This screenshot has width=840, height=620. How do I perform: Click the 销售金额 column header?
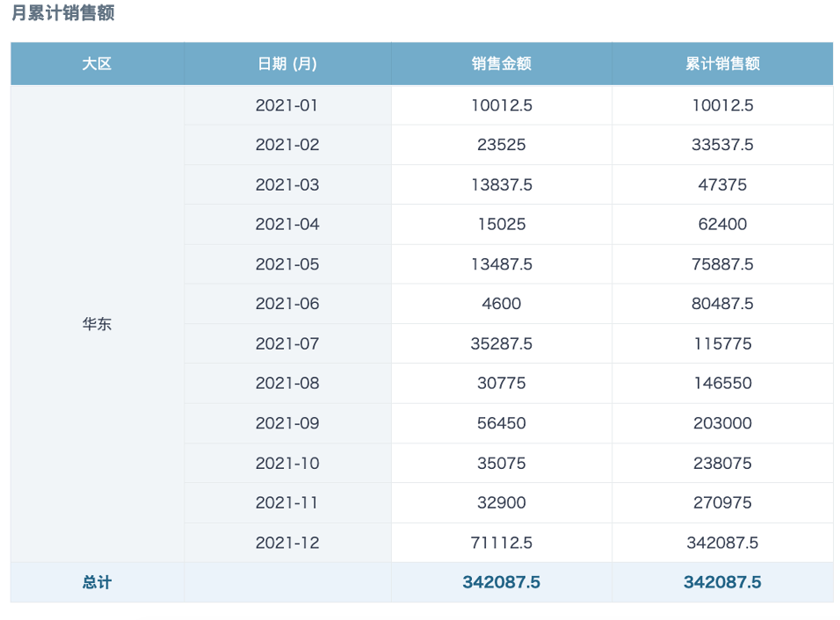pos(502,64)
